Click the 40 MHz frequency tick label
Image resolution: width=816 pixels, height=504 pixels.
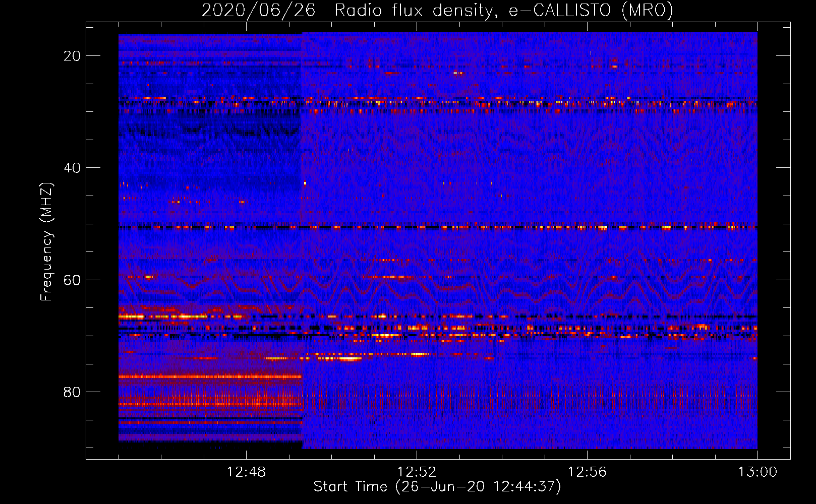pyautogui.click(x=72, y=168)
